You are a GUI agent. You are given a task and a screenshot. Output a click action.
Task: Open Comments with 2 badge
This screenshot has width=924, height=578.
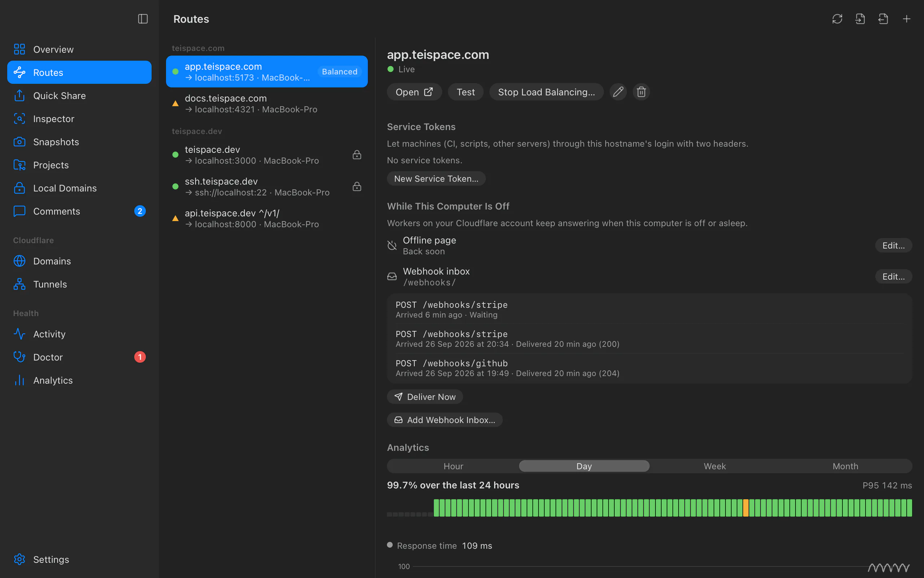coord(79,211)
